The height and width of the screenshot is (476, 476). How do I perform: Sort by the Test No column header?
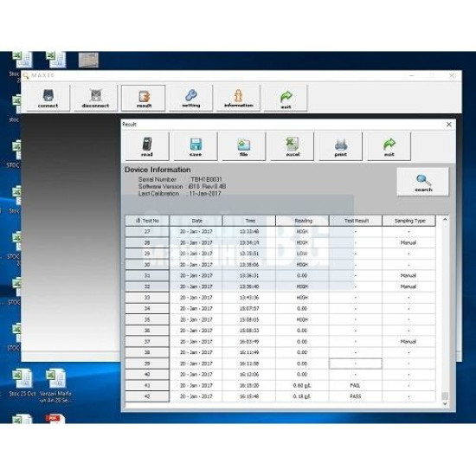(147, 221)
